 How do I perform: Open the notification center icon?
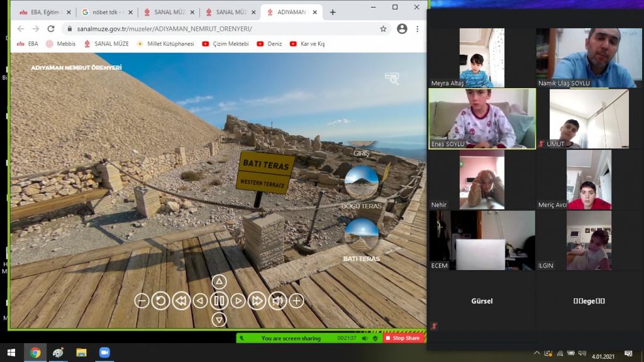pos(628,353)
